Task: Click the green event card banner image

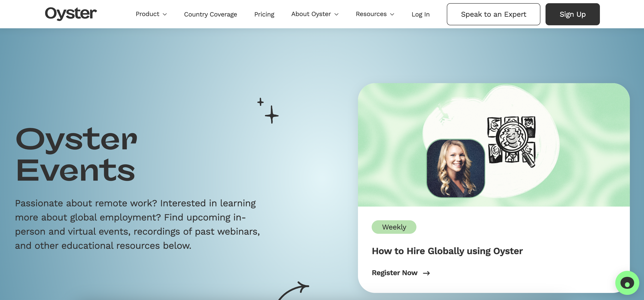Action: 494,145
